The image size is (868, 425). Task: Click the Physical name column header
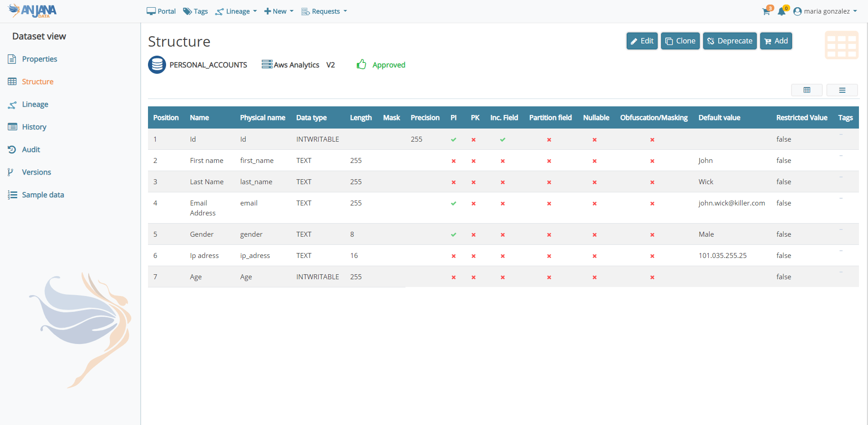[x=262, y=118]
